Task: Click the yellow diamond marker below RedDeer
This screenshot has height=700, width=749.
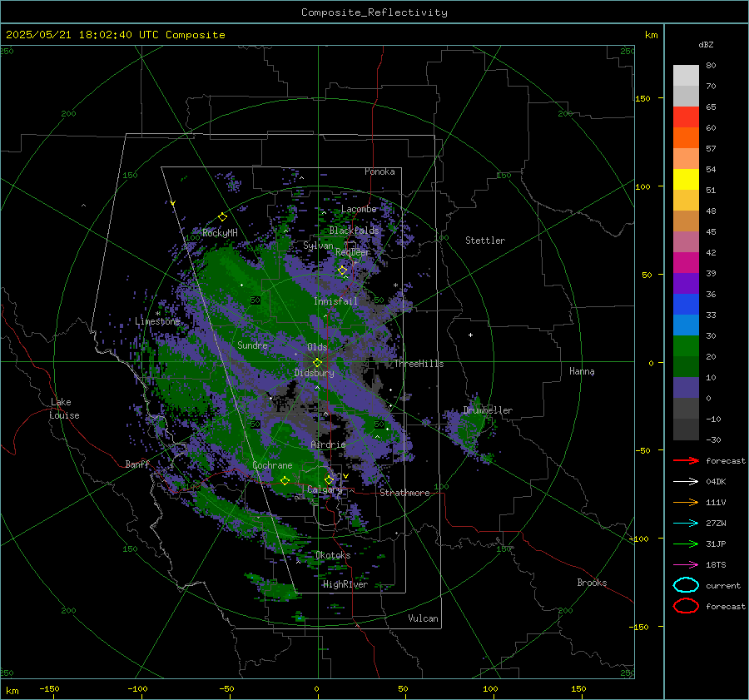Action: coord(342,271)
